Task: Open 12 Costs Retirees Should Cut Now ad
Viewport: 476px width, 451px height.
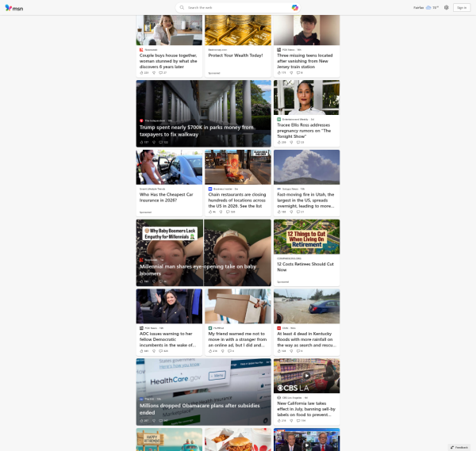Action: (305, 267)
